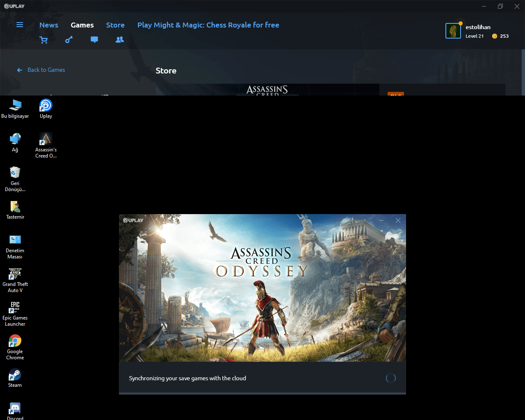Click the Uplay coin units icon
The height and width of the screenshot is (420, 525).
(x=495, y=36)
